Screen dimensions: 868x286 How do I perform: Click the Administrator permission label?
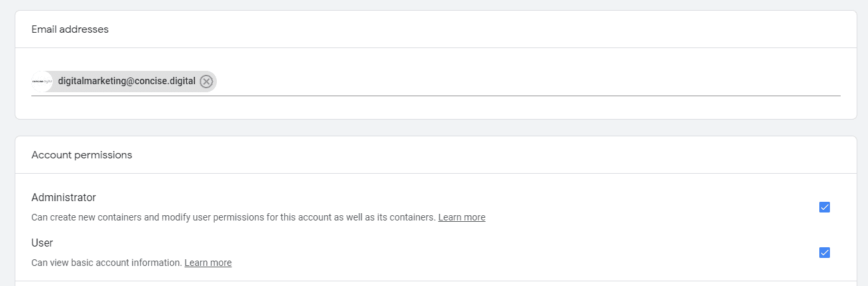[63, 198]
